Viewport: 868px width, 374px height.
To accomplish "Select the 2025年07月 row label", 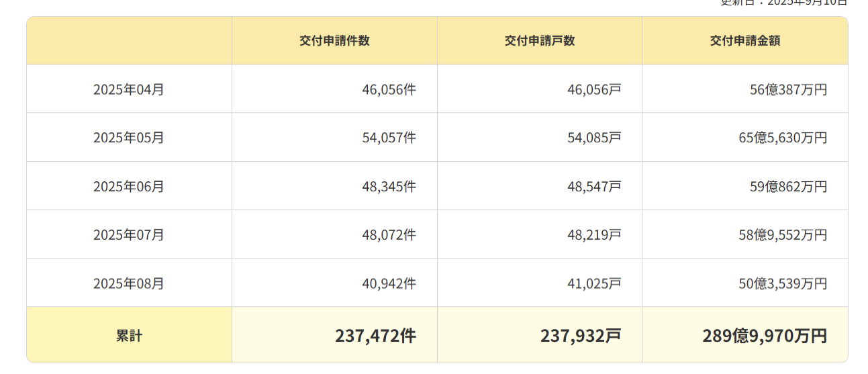I will 129,235.
